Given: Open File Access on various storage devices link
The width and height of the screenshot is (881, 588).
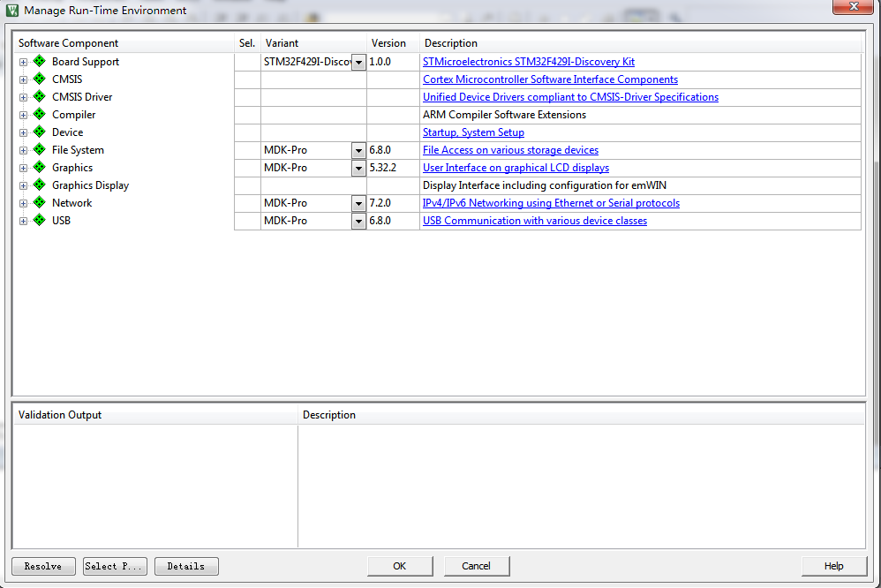Looking at the screenshot, I should (x=510, y=150).
